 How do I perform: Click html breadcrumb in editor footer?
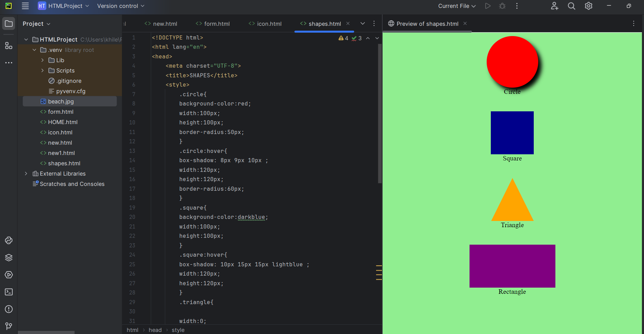(133, 330)
